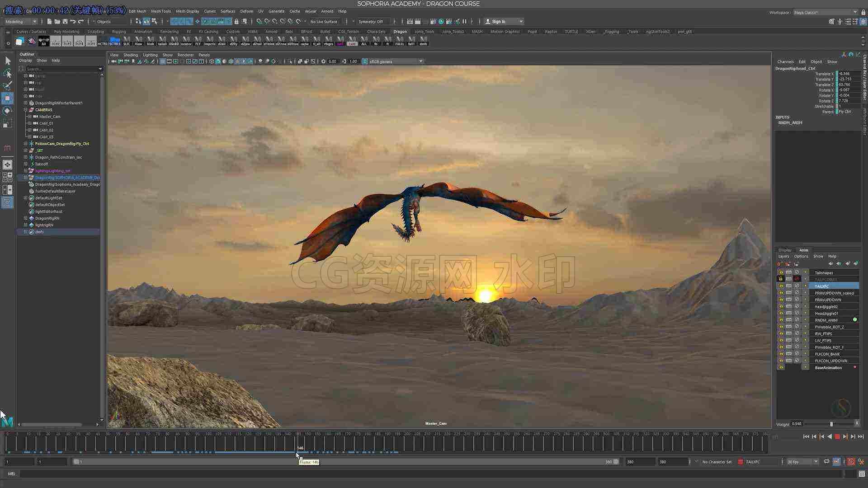Click the Four View layout icon

coord(8,177)
